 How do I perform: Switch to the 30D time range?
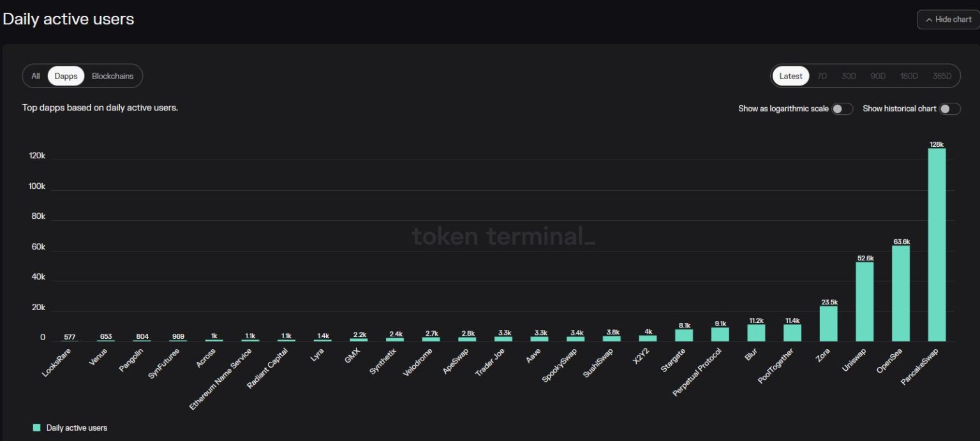click(849, 76)
